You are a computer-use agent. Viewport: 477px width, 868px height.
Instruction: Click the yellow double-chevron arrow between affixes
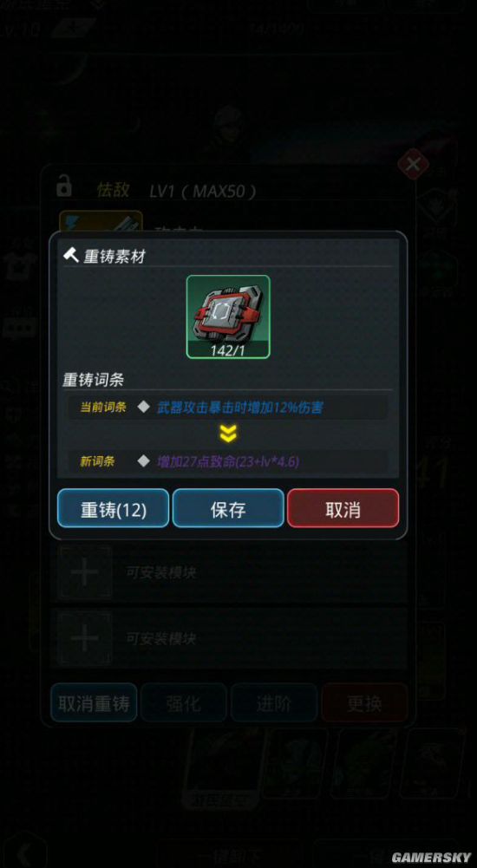point(228,434)
